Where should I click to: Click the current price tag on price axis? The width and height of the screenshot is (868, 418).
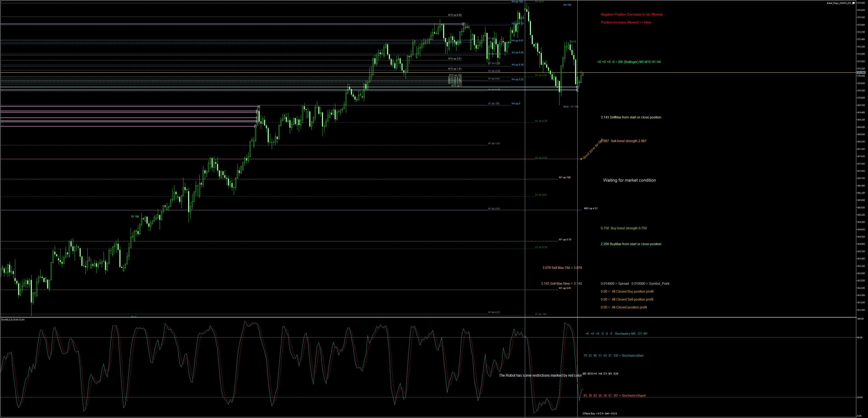point(861,73)
